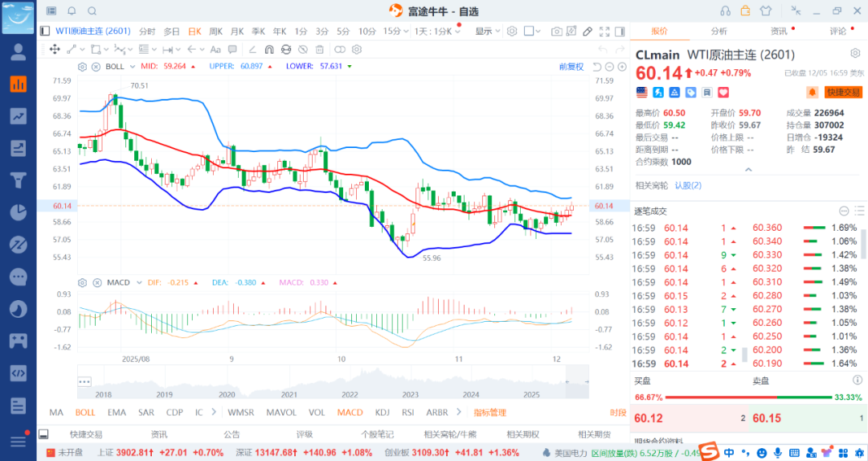
Task: Toggle the BOLL indicator on
Action: (85, 413)
